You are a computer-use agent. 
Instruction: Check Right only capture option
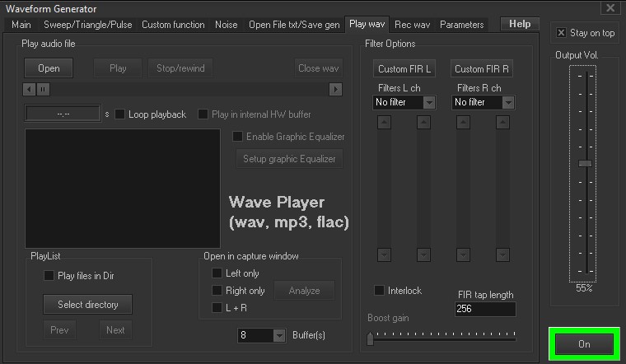217,291
